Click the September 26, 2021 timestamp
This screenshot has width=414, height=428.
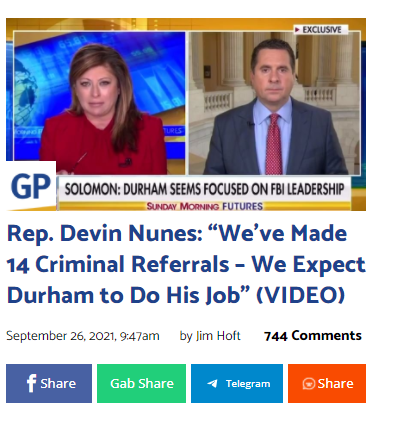[x=83, y=336]
